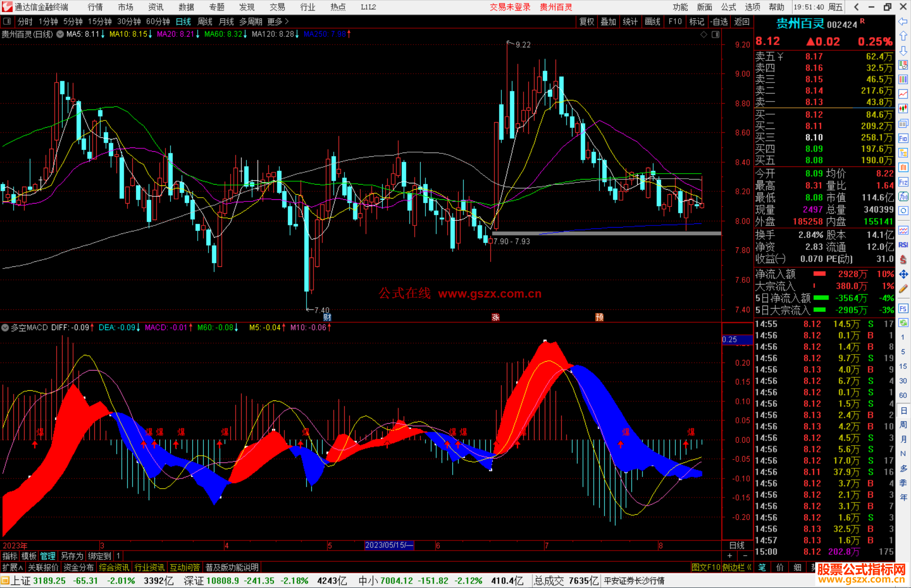This screenshot has width=911, height=588.
Task: Click the 另存为 button
Action: pyautogui.click(x=72, y=556)
